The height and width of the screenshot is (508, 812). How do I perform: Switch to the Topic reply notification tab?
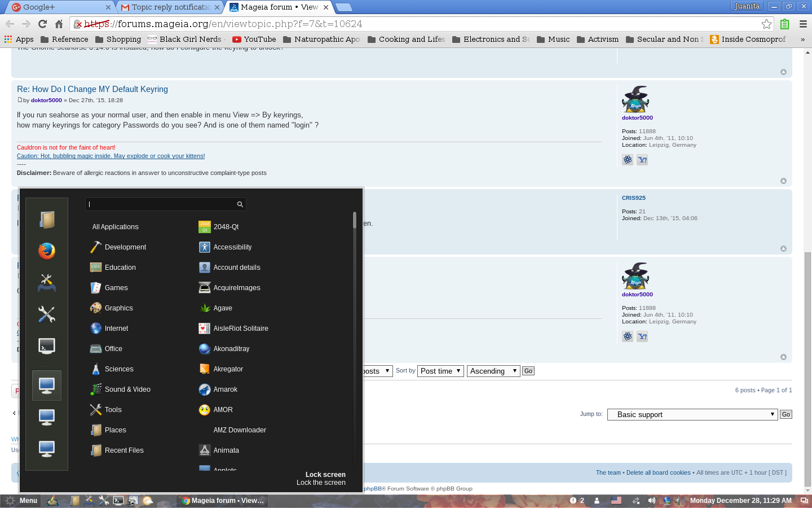(170, 7)
